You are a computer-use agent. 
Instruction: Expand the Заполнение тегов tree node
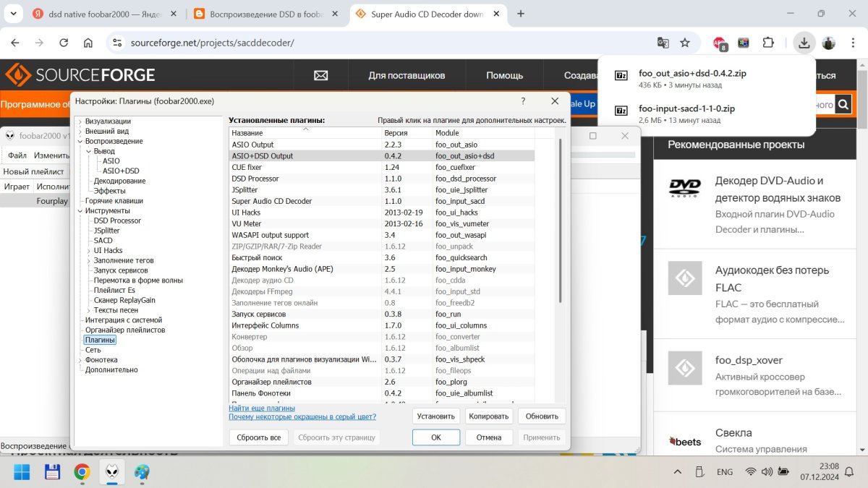(89, 260)
